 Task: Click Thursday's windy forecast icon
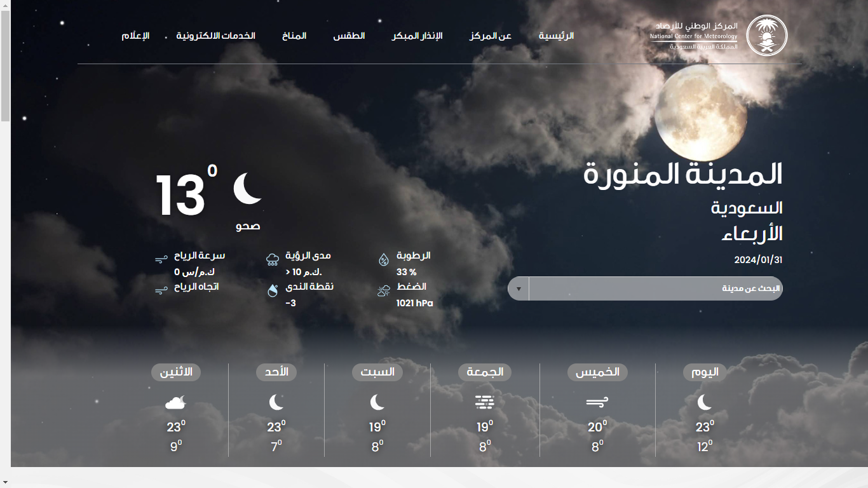coord(597,402)
